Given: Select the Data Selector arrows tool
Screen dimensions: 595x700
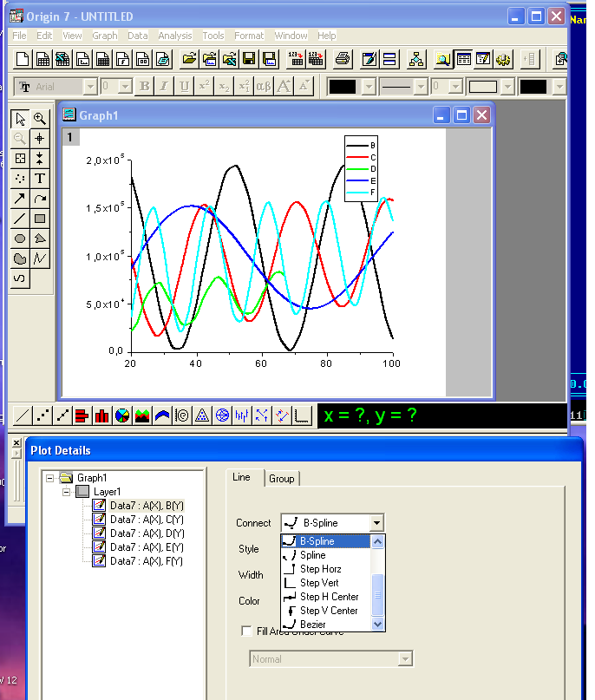Looking at the screenshot, I should click(x=40, y=159).
